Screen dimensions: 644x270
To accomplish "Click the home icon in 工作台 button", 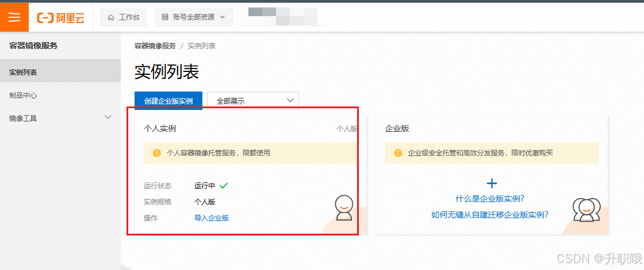I will 111,17.
